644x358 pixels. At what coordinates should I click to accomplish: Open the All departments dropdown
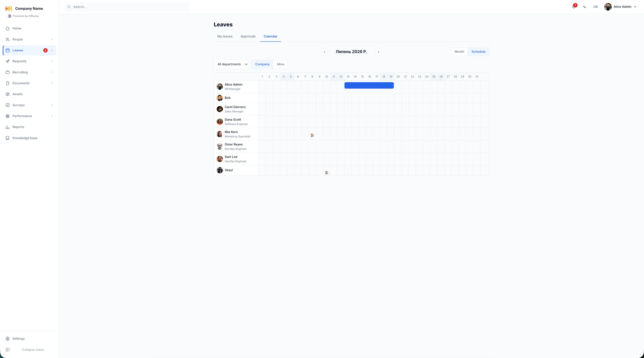(x=231, y=64)
